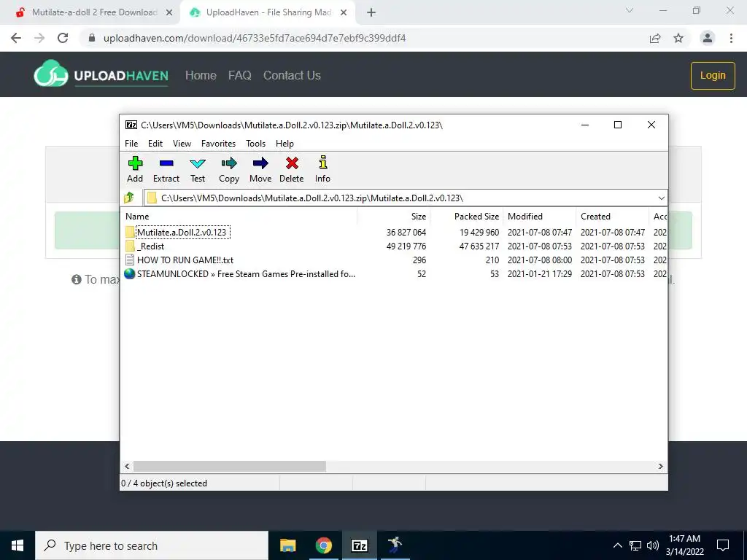
Task: Click the horizontal scrollbar left arrow
Action: [127, 466]
